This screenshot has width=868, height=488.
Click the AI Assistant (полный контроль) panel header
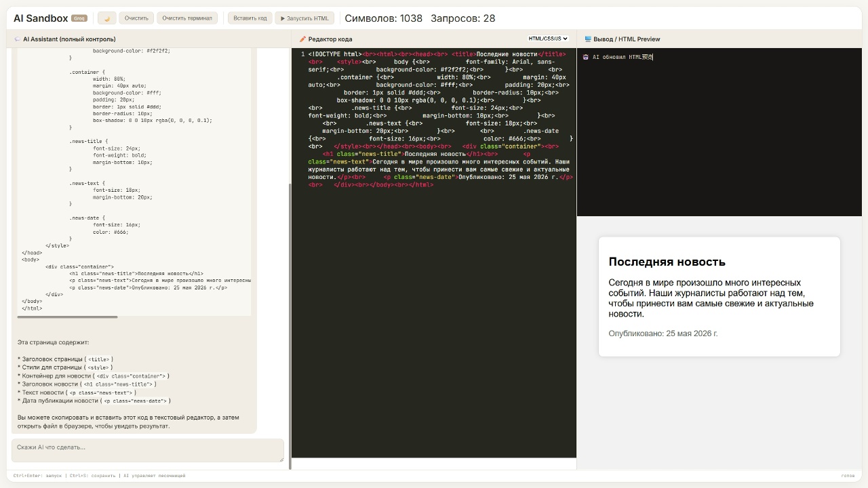69,39
